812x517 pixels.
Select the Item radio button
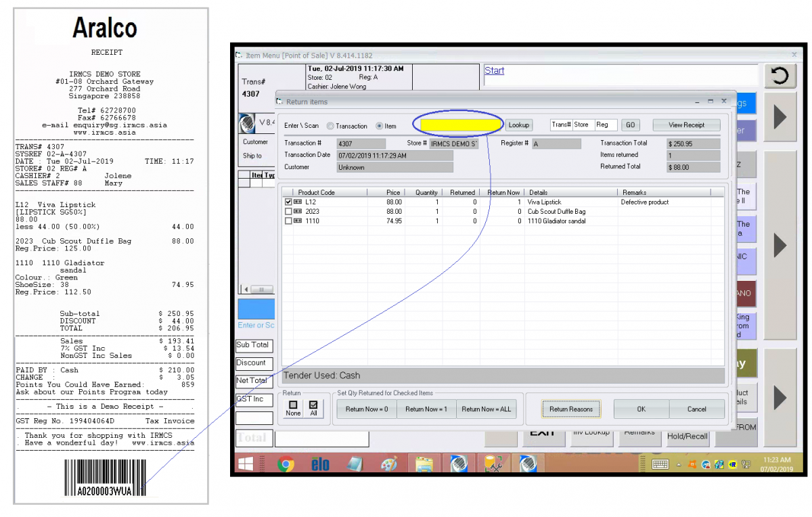click(x=379, y=126)
